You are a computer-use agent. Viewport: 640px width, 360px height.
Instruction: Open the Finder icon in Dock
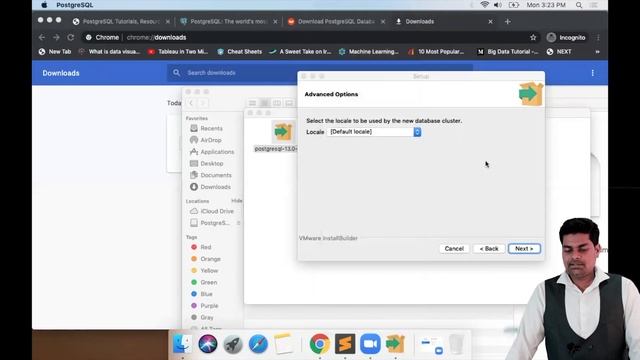click(182, 344)
